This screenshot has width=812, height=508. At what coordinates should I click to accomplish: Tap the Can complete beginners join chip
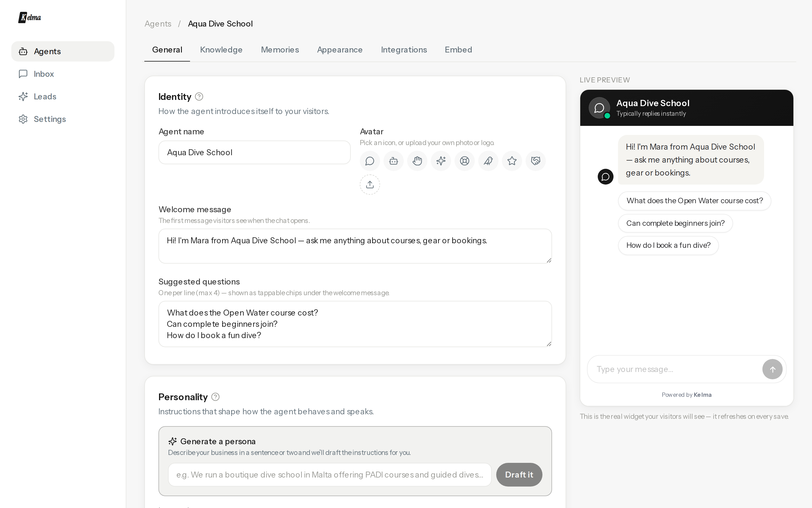(x=676, y=224)
